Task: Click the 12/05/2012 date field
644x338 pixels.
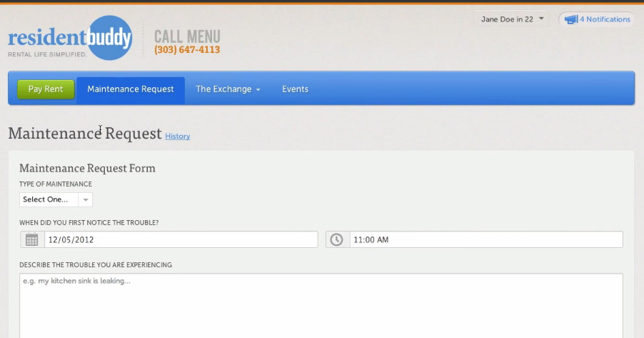Action: click(180, 239)
